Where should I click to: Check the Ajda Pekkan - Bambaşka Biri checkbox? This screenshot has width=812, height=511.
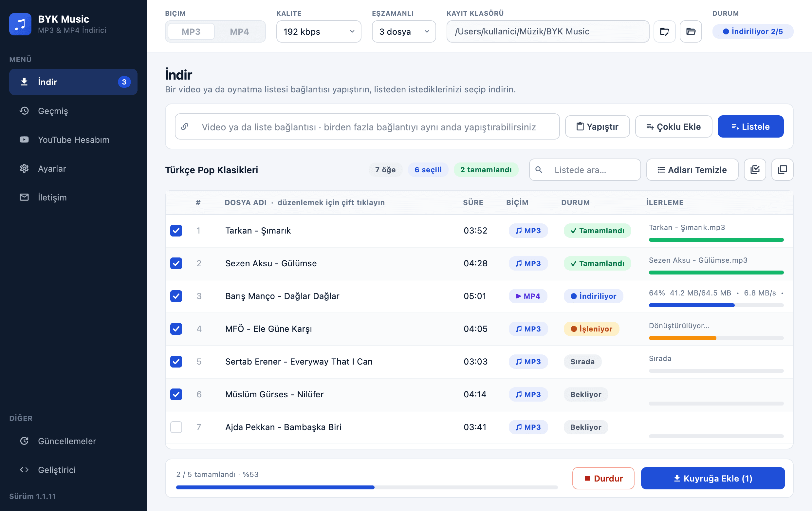pyautogui.click(x=176, y=427)
